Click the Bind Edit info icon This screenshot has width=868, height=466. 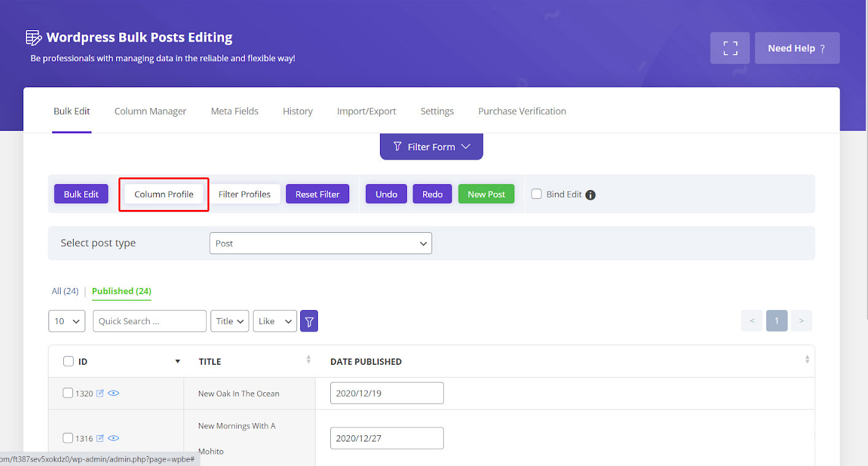[591, 195]
